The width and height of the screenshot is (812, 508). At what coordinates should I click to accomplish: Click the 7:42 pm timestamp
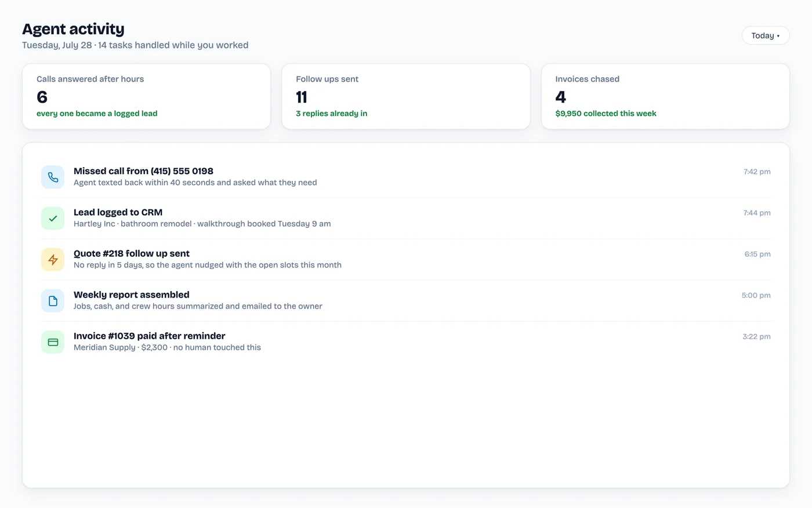(757, 172)
